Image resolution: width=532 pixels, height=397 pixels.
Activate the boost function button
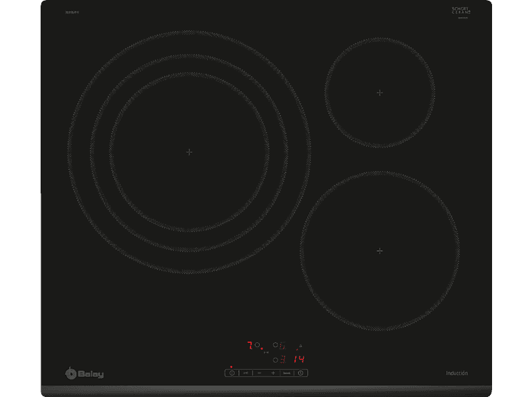tap(287, 373)
